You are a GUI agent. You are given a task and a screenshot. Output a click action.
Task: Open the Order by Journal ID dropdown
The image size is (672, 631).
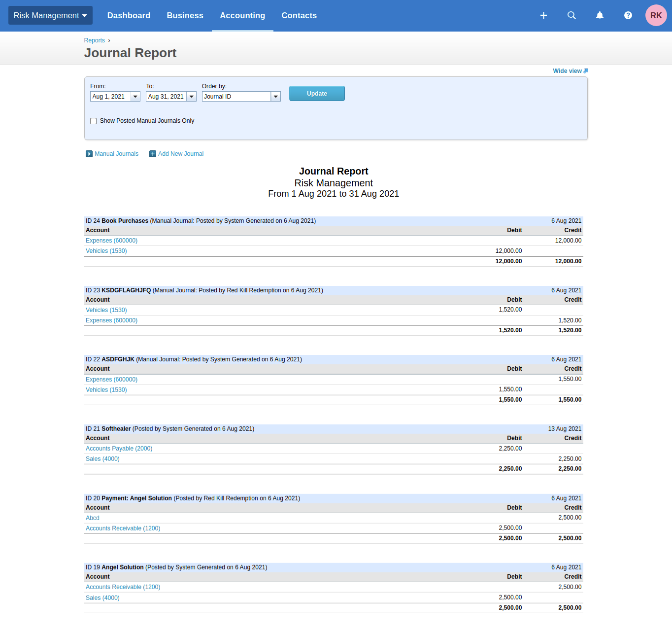(x=275, y=96)
